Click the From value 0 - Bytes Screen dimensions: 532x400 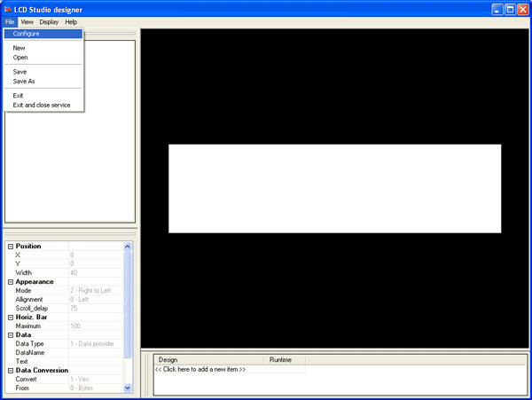[x=96, y=388]
